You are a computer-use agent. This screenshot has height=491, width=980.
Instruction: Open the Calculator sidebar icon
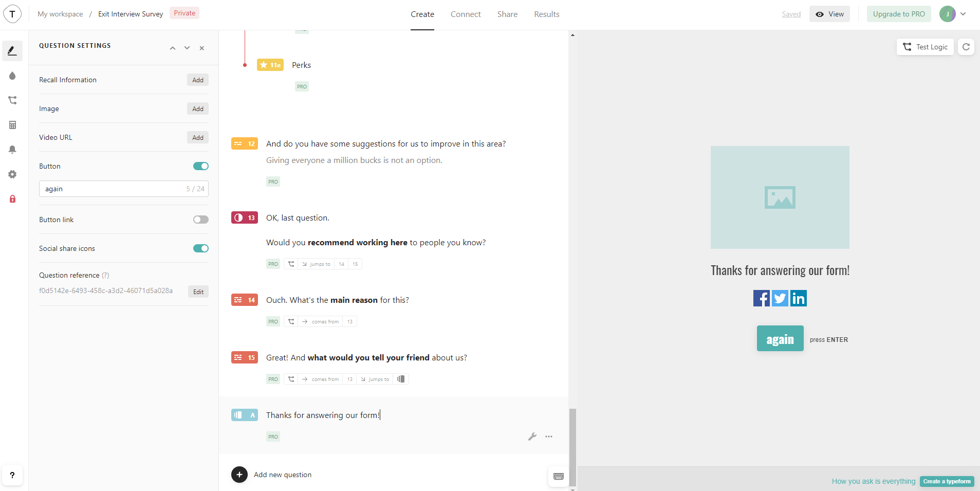[12, 125]
